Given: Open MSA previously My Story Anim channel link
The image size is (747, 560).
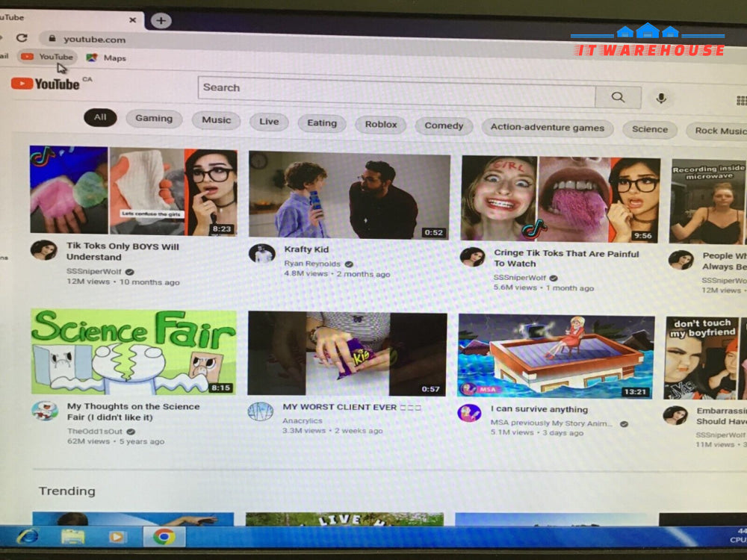Looking at the screenshot, I should click(x=551, y=423).
